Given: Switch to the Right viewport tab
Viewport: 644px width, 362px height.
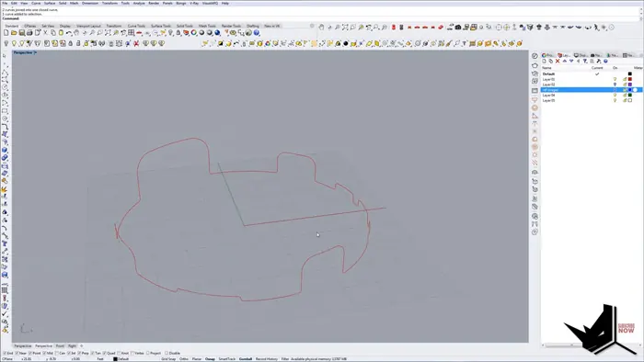Looking at the screenshot, I should click(73, 346).
